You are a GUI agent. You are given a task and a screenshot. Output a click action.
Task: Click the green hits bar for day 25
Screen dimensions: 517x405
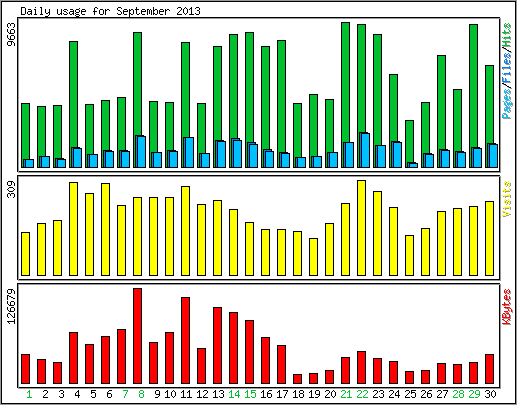click(409, 142)
